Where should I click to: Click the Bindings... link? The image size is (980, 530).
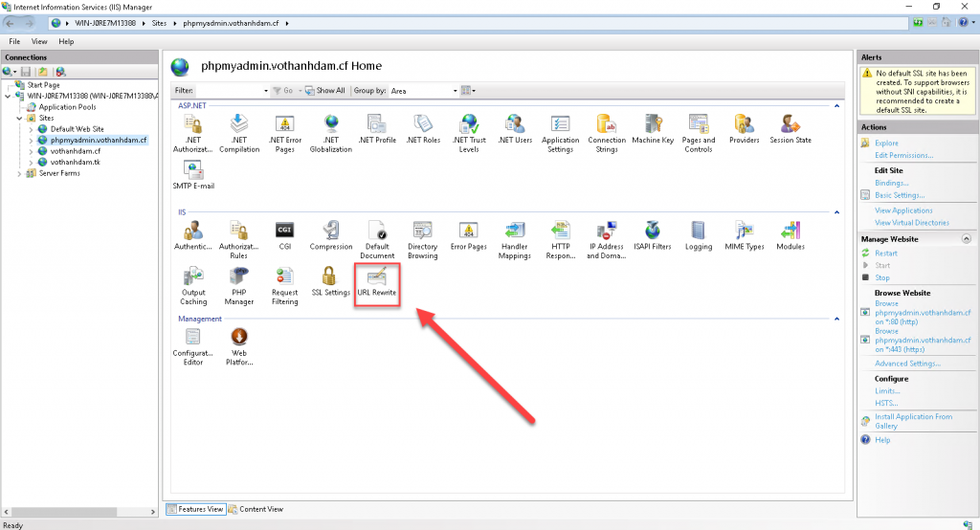pos(891,183)
